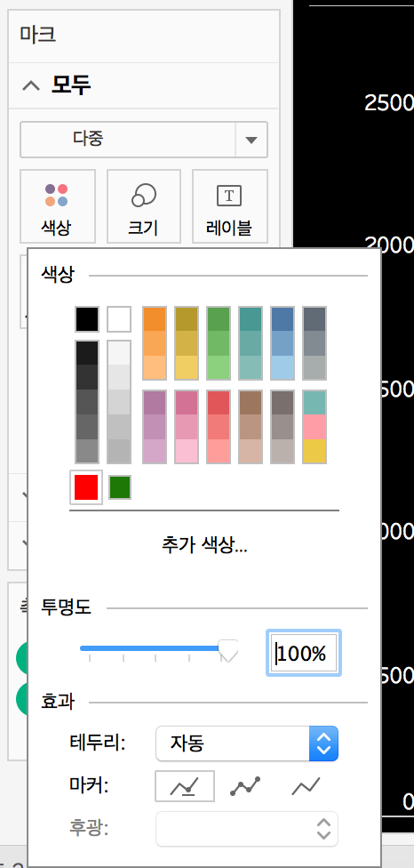414x868 pixels.
Task: Open the 다중 mark type dropdown
Action: [144, 140]
